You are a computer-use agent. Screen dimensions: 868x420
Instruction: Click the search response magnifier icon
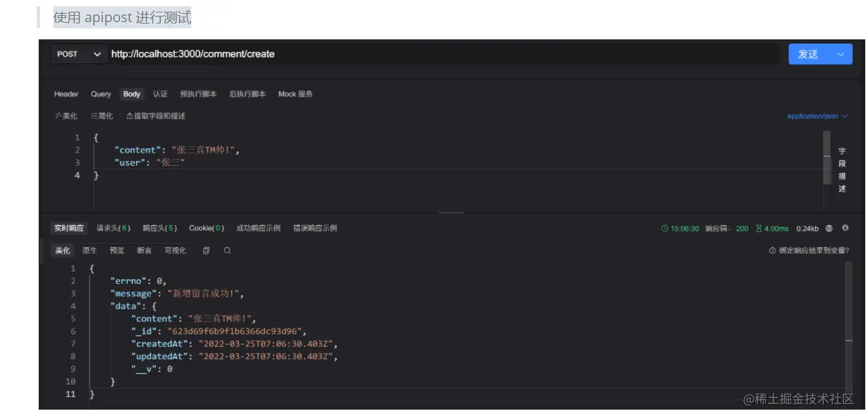[x=227, y=251]
